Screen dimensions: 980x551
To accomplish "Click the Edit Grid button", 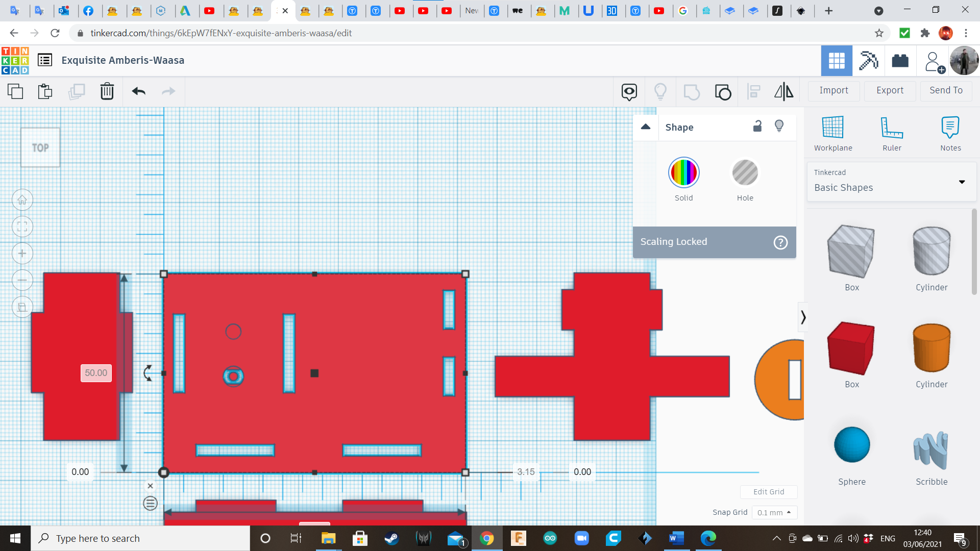I will coord(769,491).
